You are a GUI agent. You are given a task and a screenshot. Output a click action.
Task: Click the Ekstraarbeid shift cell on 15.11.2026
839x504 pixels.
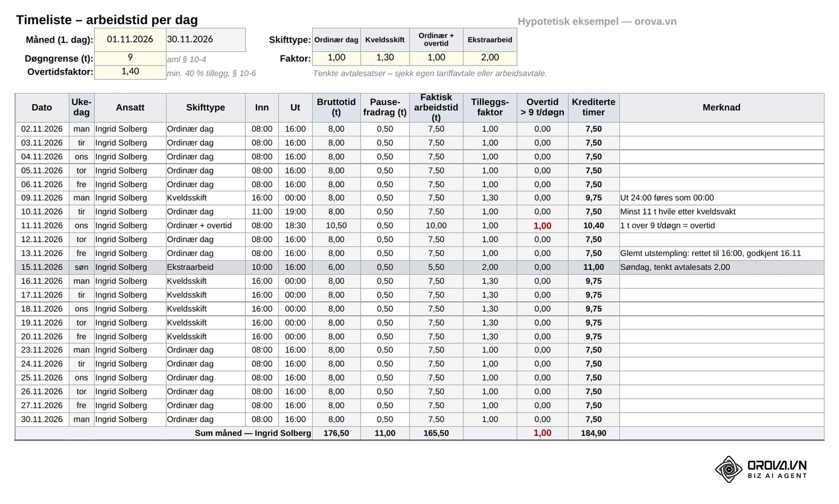pyautogui.click(x=206, y=267)
